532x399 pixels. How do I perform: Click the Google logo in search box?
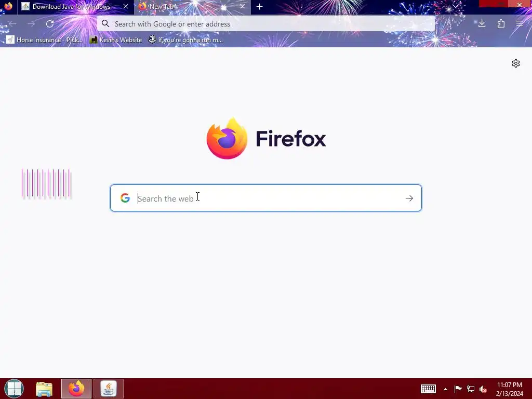click(x=125, y=198)
